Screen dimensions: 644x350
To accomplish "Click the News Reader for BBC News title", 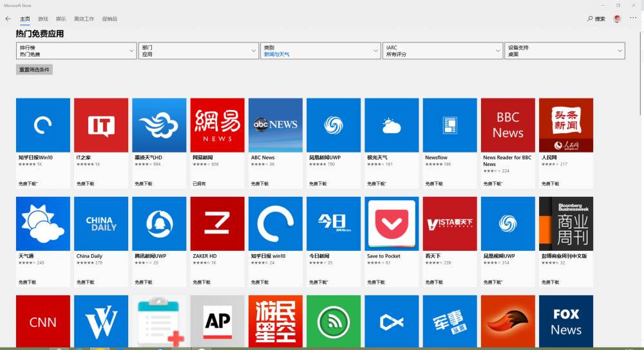I will pos(507,161).
